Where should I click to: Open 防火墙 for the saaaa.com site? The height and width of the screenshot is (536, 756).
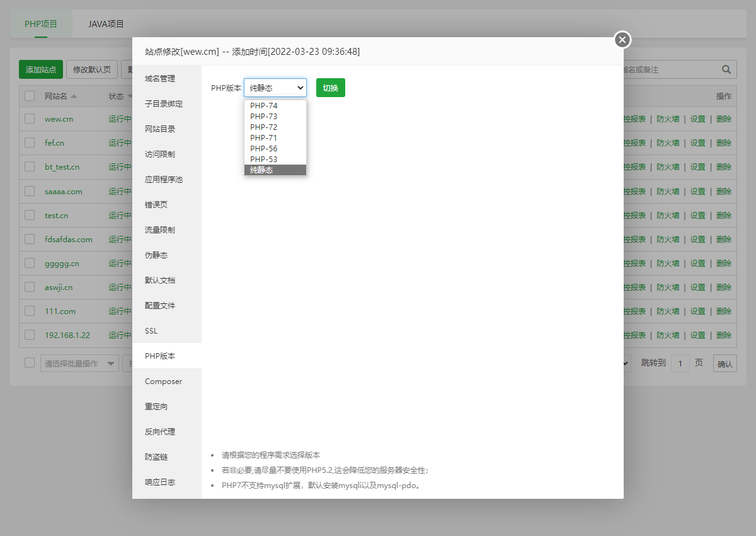click(x=668, y=191)
